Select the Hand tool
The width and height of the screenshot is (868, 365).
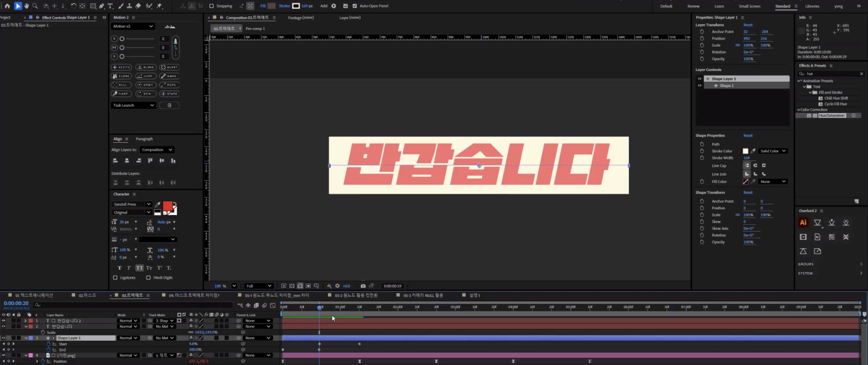point(26,6)
